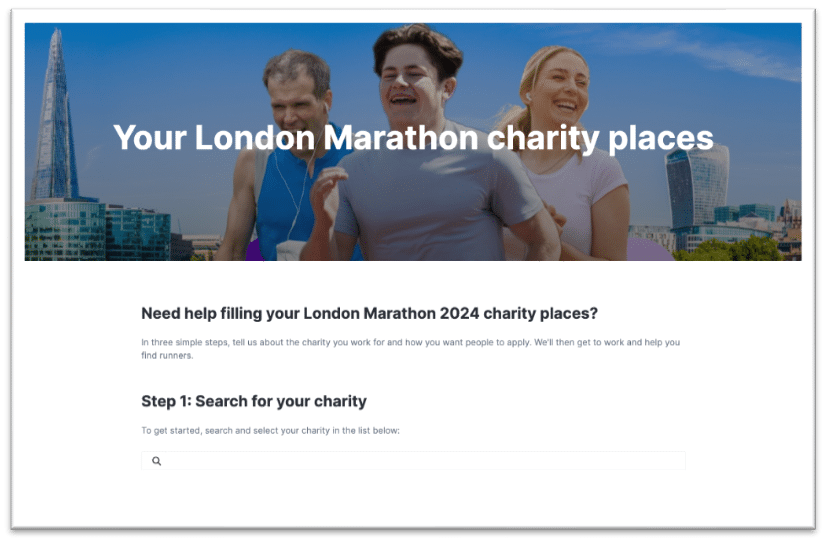Click the purple shape near the blue vest
The width and height of the screenshot is (826, 544).
pyautogui.click(x=255, y=250)
